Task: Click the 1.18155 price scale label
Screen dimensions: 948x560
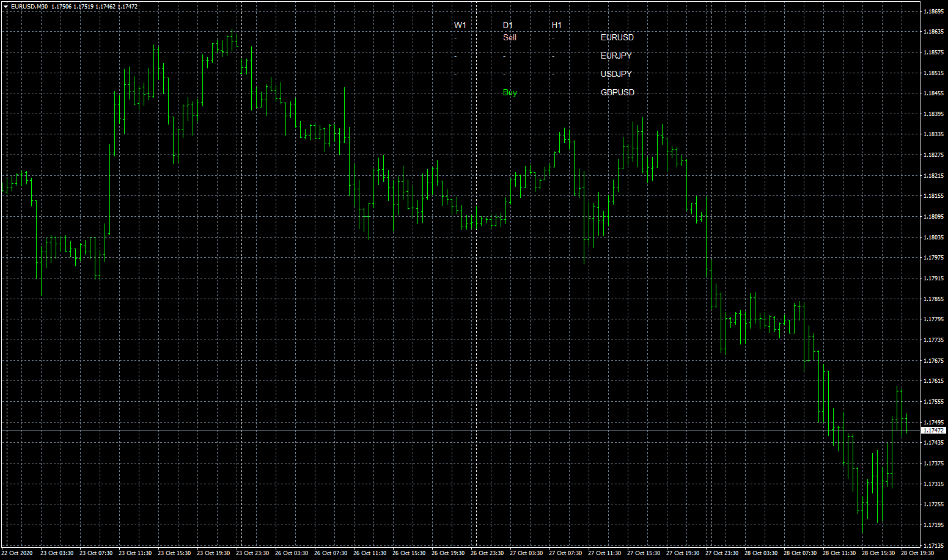Action: pos(934,196)
